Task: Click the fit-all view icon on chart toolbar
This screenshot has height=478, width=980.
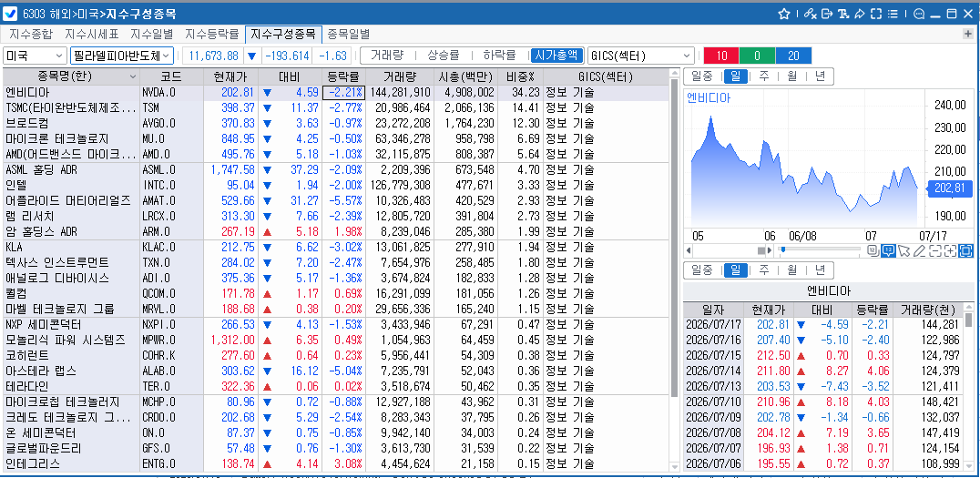Action: click(x=965, y=250)
